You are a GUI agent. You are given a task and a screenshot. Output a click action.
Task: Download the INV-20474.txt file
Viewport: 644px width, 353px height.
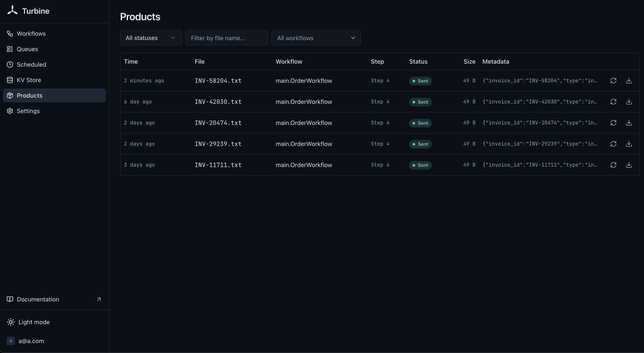coord(629,123)
